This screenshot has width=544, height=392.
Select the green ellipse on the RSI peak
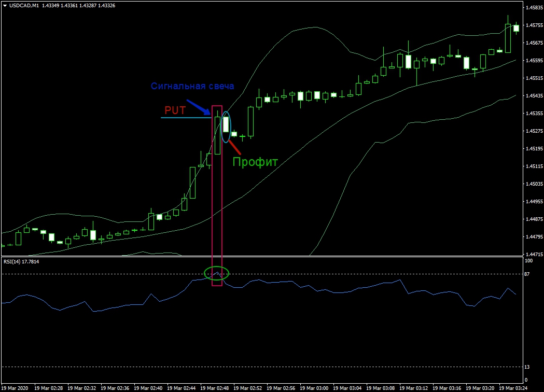[x=216, y=272]
